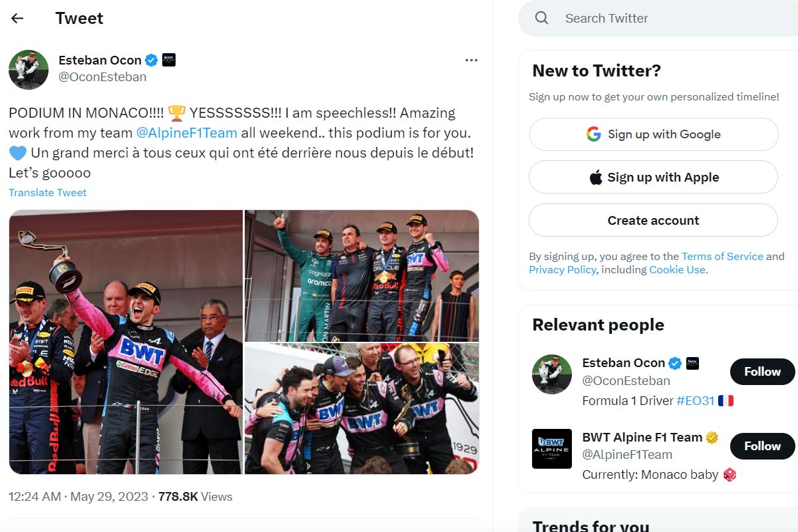This screenshot has height=532, width=798.
Task: Follow Esteban Ocon in Relevant people
Action: pos(762,372)
